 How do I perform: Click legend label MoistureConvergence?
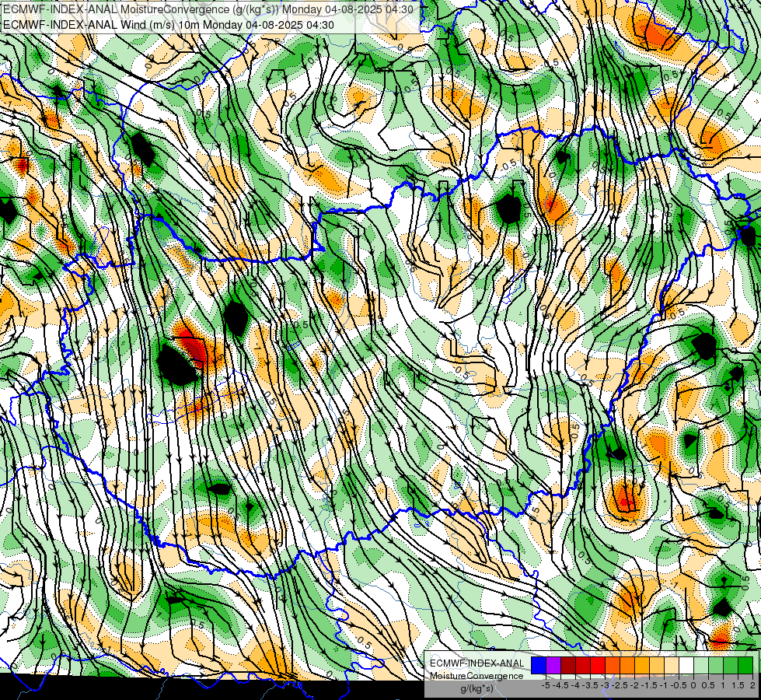[x=476, y=676]
